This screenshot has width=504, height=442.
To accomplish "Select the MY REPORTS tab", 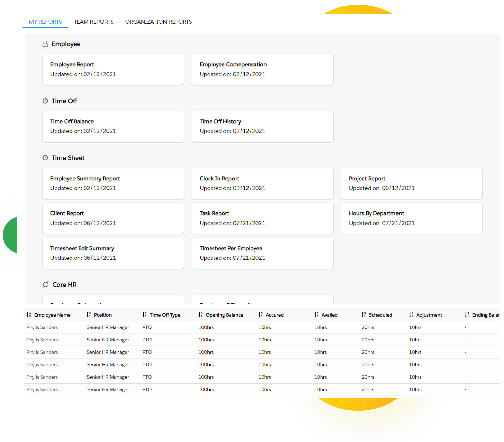I will (45, 22).
